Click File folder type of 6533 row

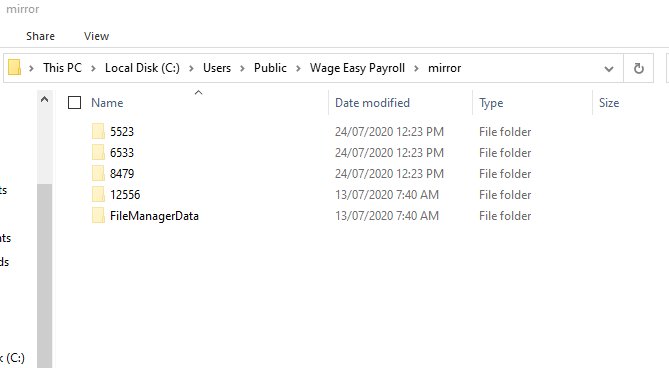click(505, 152)
